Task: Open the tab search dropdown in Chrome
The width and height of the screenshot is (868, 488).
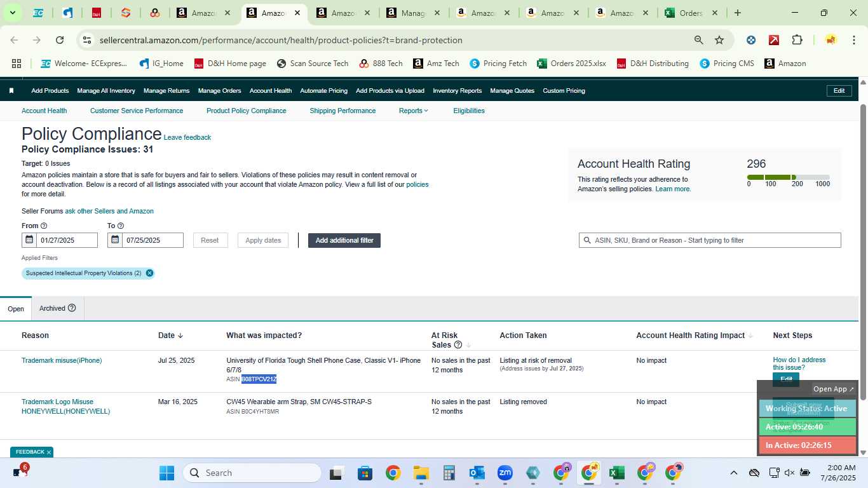Action: [x=12, y=13]
